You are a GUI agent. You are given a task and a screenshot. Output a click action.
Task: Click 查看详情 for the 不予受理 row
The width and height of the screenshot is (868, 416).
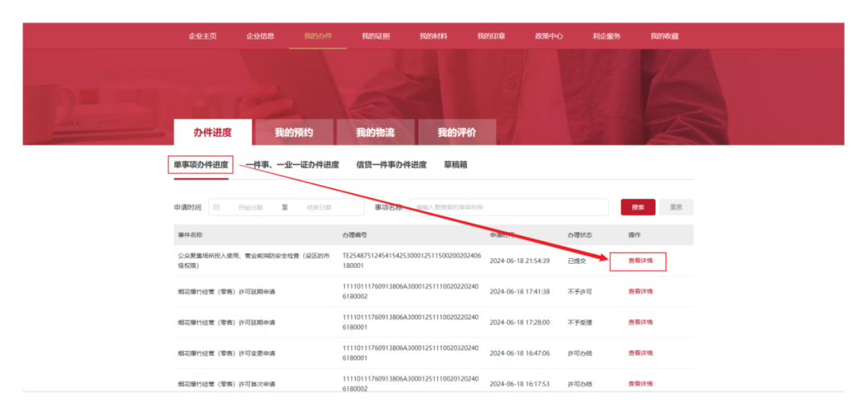640,322
